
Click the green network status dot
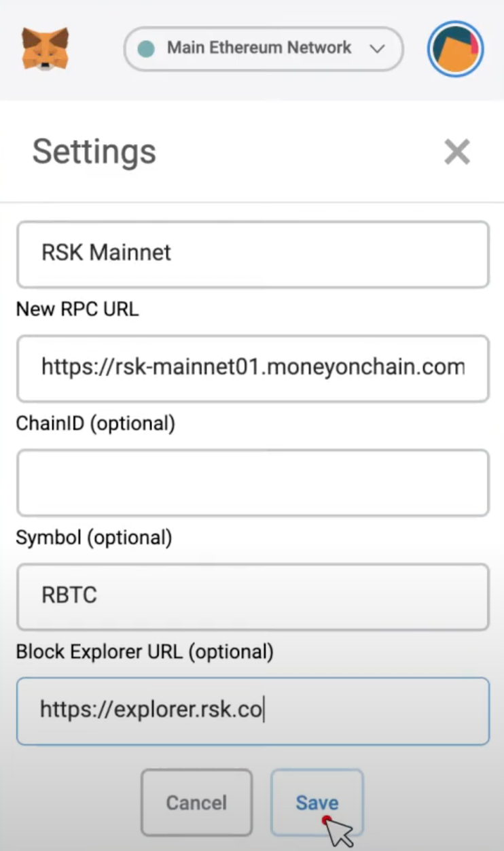coord(146,49)
